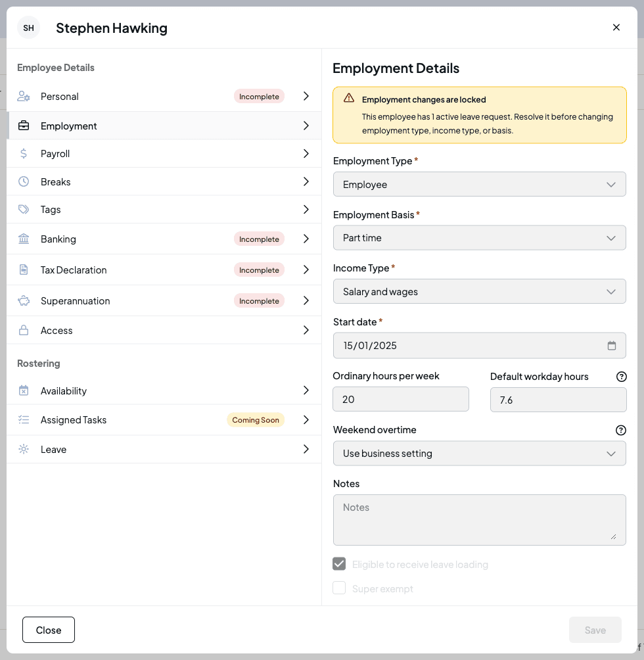Select the Employment section
The width and height of the screenshot is (644, 660).
click(164, 126)
